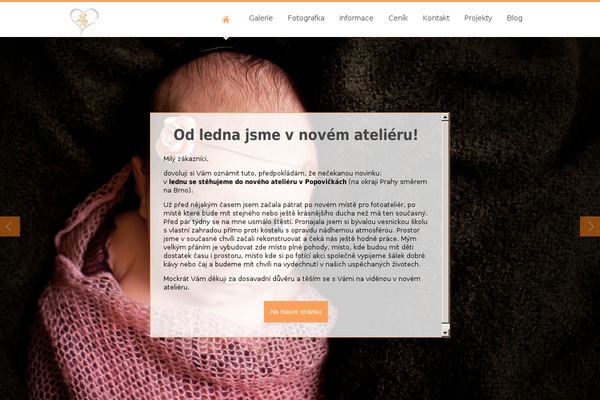This screenshot has width=600, height=400.
Task: Click the bold text about moving to Popovičky
Action: coord(258,182)
